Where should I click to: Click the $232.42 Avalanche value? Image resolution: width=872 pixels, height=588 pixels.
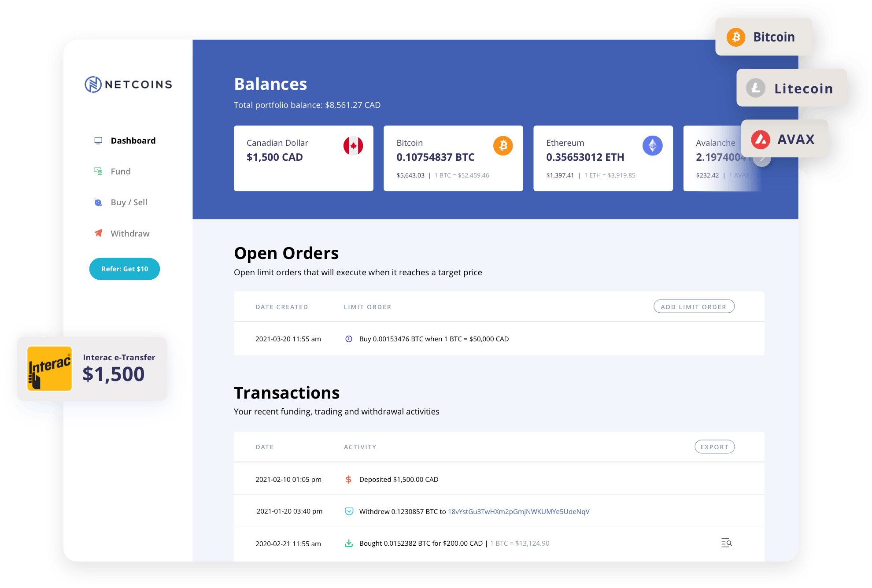(x=707, y=175)
